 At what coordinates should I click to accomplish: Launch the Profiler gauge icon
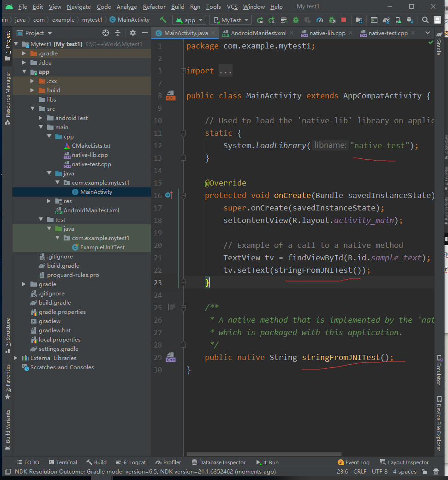(319, 20)
